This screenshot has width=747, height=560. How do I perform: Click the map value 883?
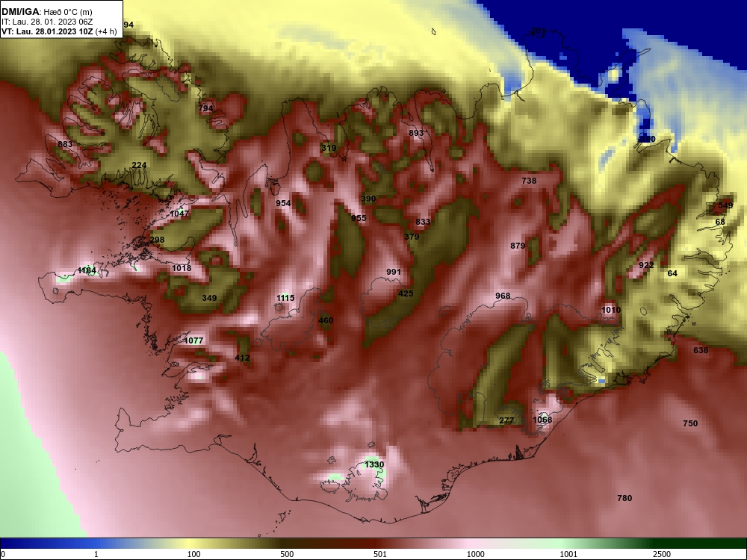[x=65, y=144]
